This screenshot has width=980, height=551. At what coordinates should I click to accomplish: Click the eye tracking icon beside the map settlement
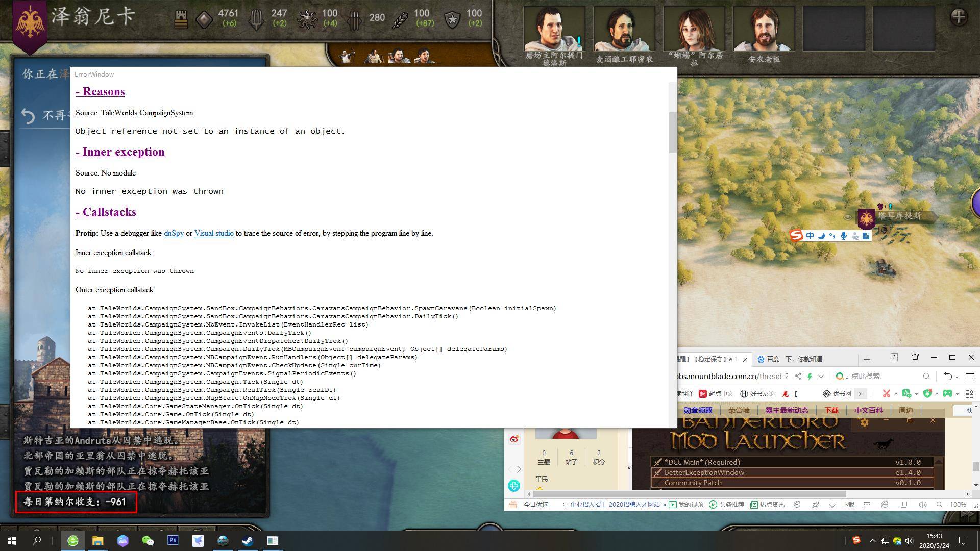[x=848, y=217]
